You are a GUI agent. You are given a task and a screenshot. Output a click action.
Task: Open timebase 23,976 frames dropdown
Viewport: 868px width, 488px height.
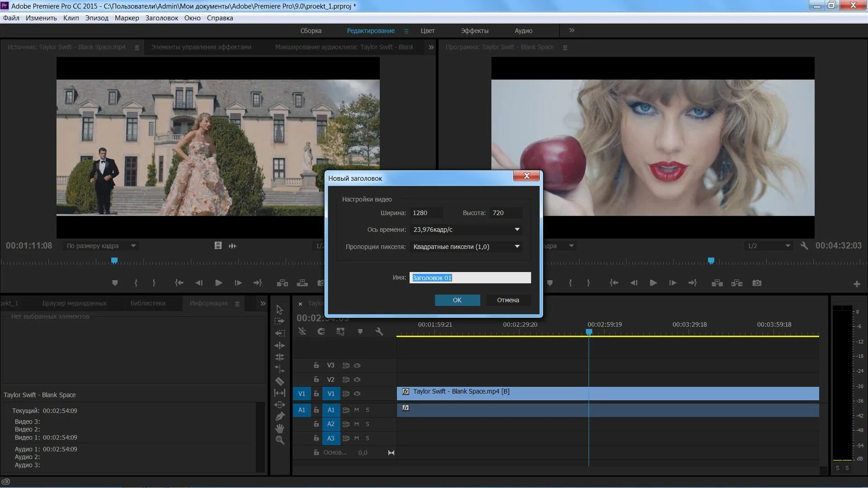pyautogui.click(x=466, y=230)
